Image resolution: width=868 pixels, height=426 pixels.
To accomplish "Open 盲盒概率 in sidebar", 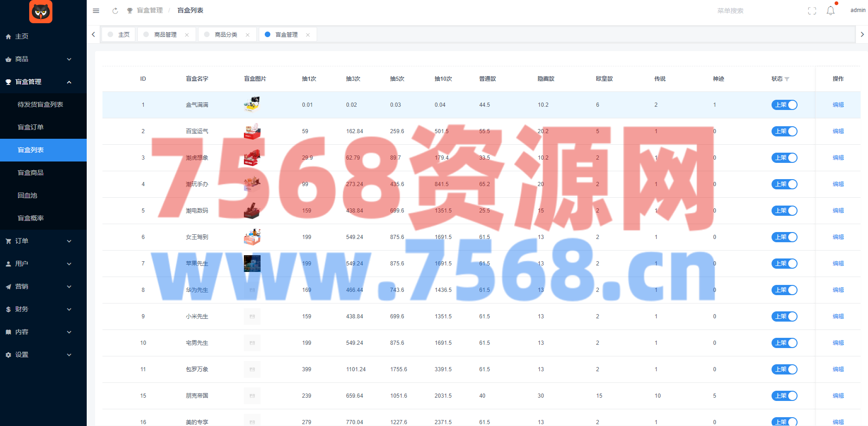I will coord(31,218).
